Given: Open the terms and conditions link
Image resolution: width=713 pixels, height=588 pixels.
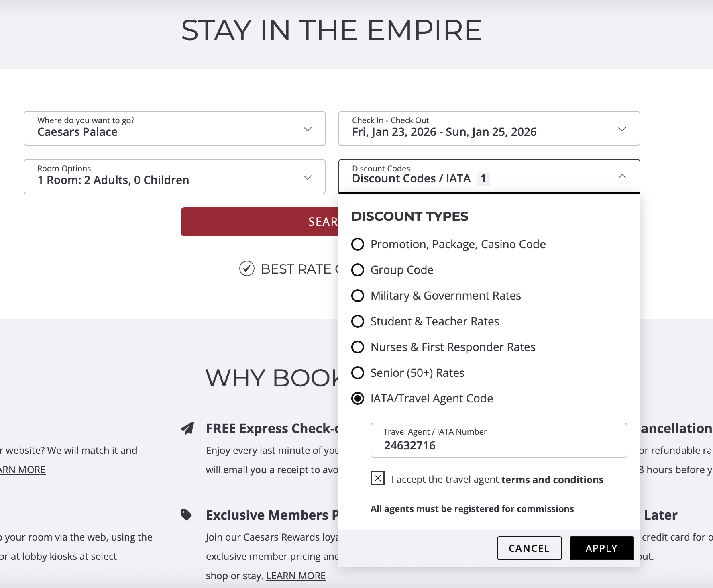Looking at the screenshot, I should pyautogui.click(x=552, y=480).
